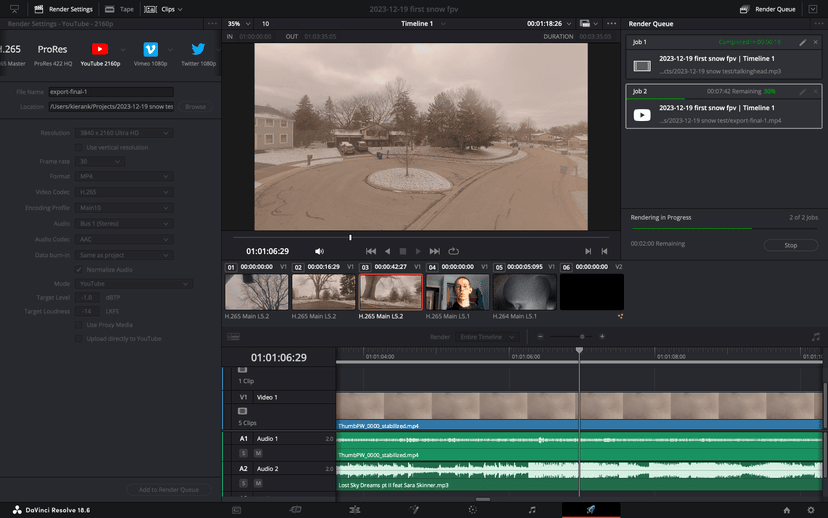Open the 35% viewer zoom dropdown
Screen dimensions: 828x518
(236, 23)
